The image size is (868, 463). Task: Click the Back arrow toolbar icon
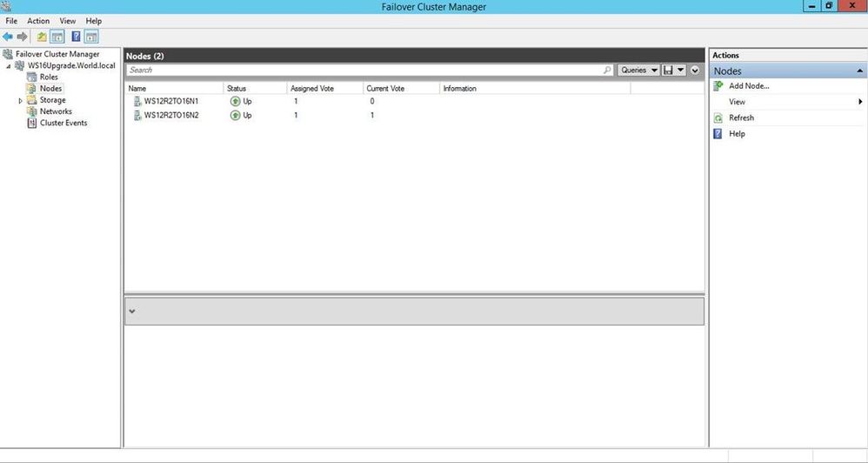point(8,37)
